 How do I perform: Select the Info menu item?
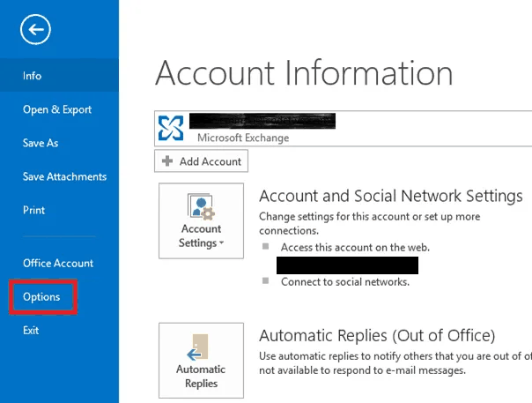(59, 76)
